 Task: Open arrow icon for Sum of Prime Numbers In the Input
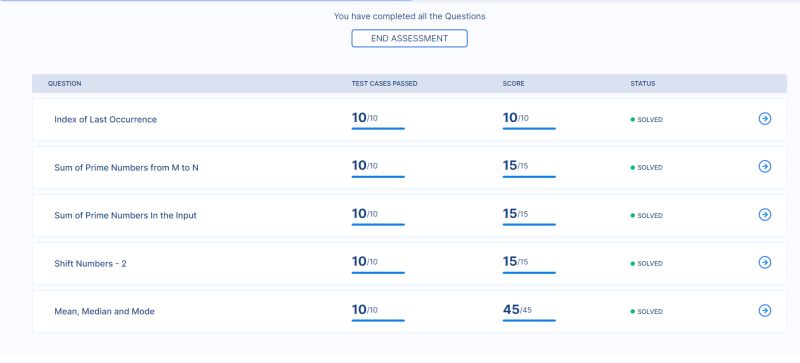764,215
